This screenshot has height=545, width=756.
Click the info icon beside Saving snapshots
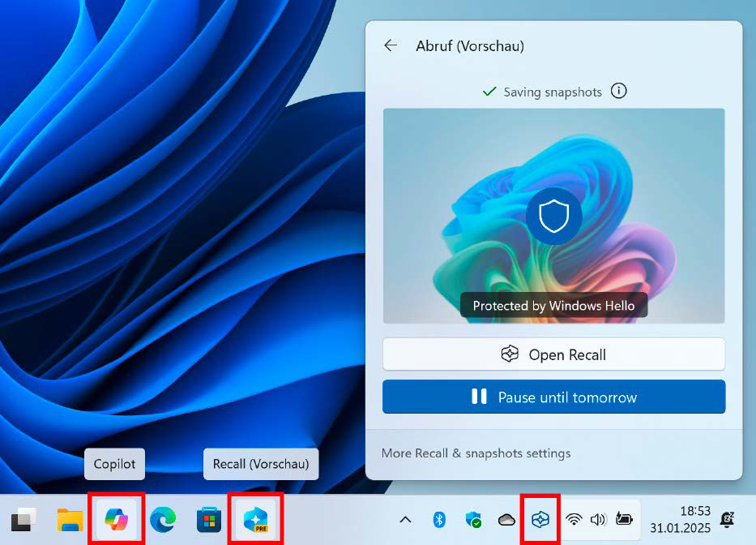pos(619,91)
